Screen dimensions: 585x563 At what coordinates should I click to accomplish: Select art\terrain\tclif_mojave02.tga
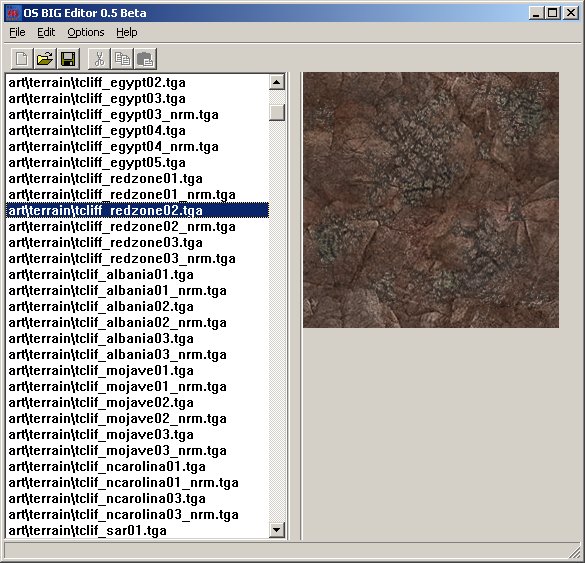pyautogui.click(x=137, y=403)
